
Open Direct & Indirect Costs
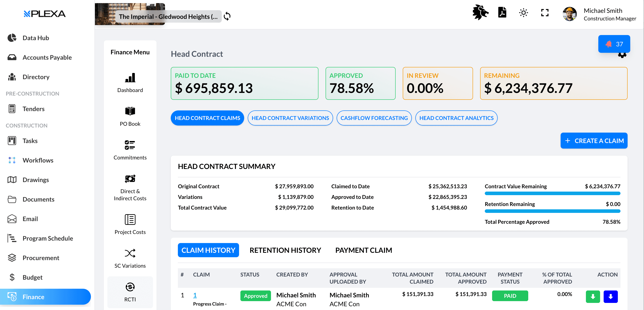tap(130, 188)
